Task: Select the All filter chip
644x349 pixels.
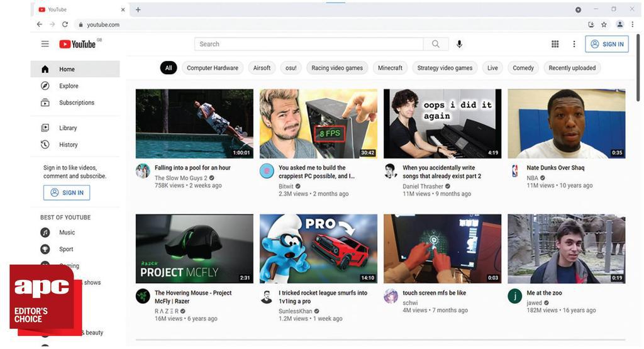Action: pyautogui.click(x=169, y=68)
